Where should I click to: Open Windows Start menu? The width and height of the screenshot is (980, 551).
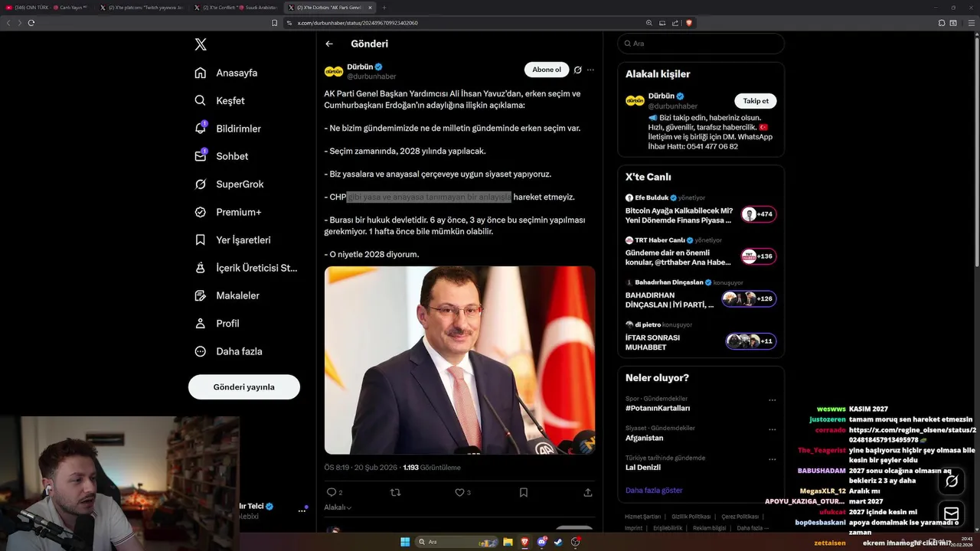(x=405, y=542)
